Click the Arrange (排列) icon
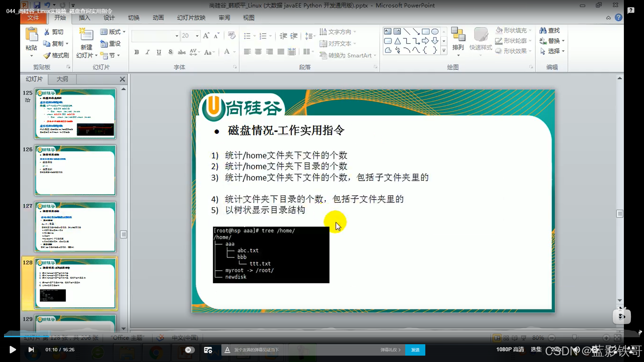 pyautogui.click(x=458, y=35)
